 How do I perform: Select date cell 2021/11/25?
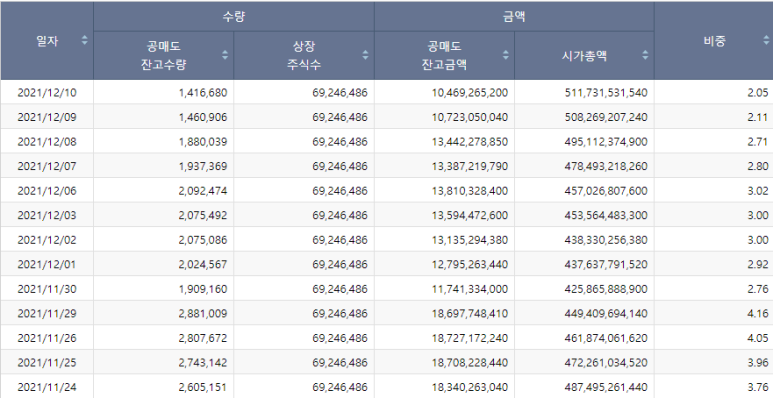coord(47,362)
